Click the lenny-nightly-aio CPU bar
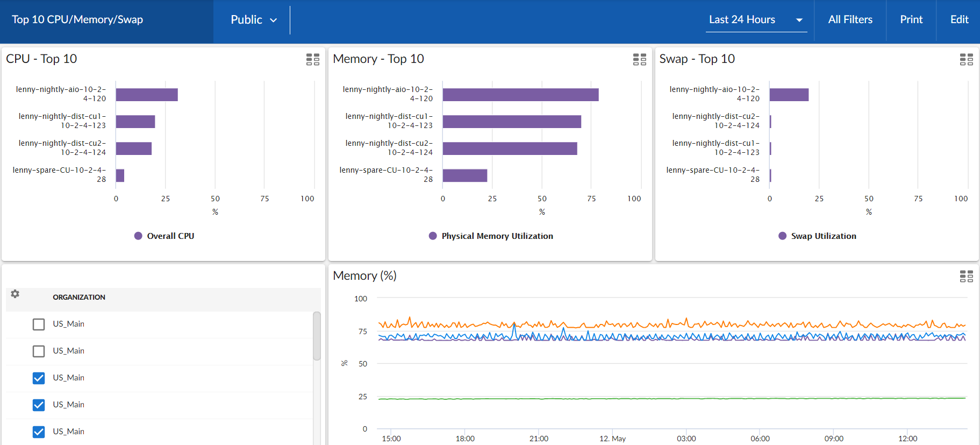The height and width of the screenshot is (445, 980). [x=147, y=95]
